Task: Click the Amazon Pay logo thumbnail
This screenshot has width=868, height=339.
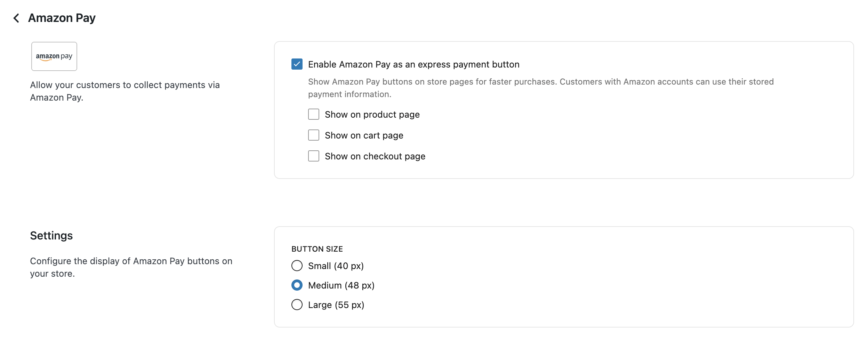Action: pos(54,56)
